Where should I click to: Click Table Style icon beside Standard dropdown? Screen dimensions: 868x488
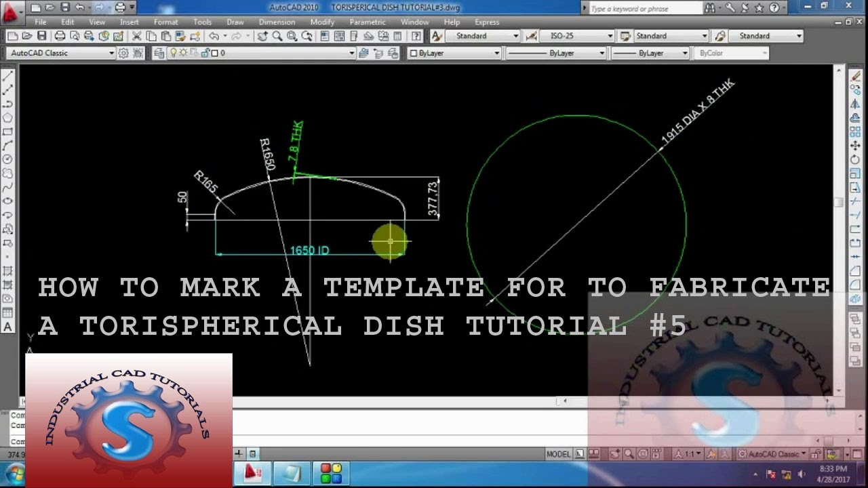[625, 36]
